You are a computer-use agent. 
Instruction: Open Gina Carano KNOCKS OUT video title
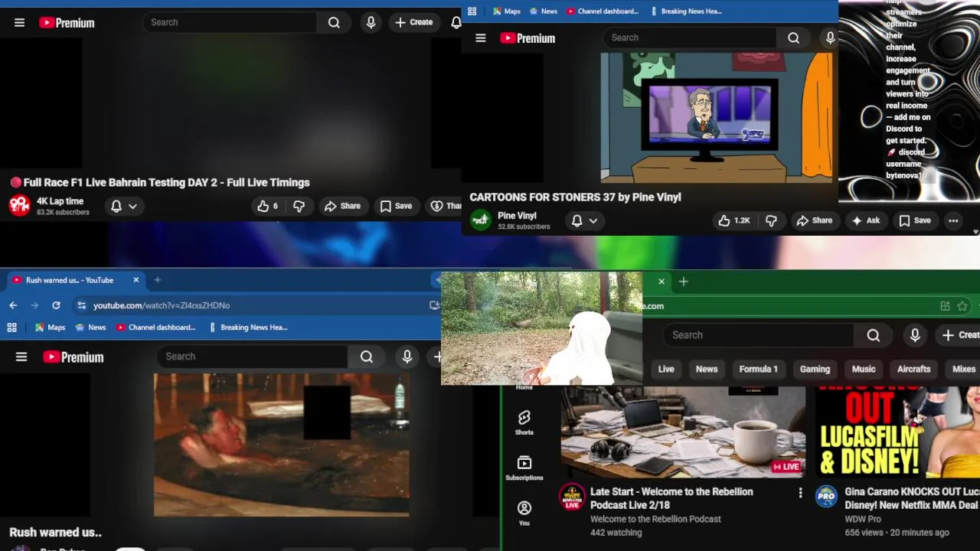pos(912,498)
